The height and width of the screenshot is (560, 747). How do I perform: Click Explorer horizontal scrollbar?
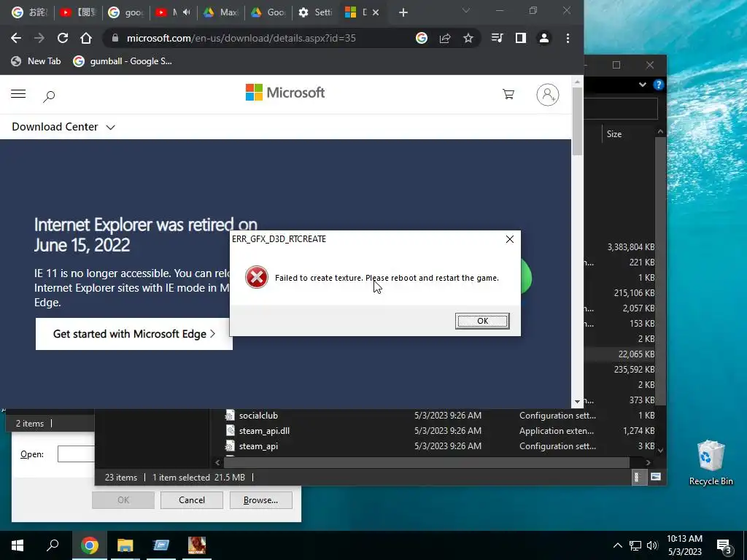pos(426,462)
